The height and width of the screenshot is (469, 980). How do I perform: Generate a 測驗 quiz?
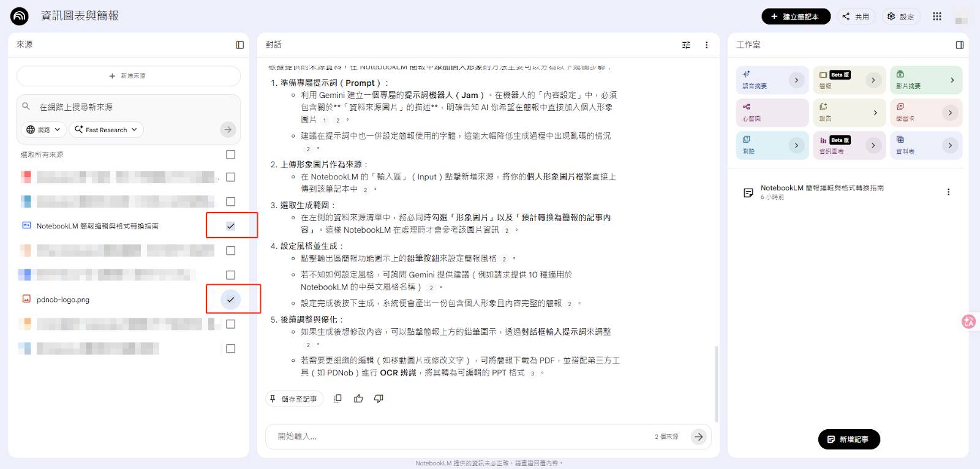772,145
